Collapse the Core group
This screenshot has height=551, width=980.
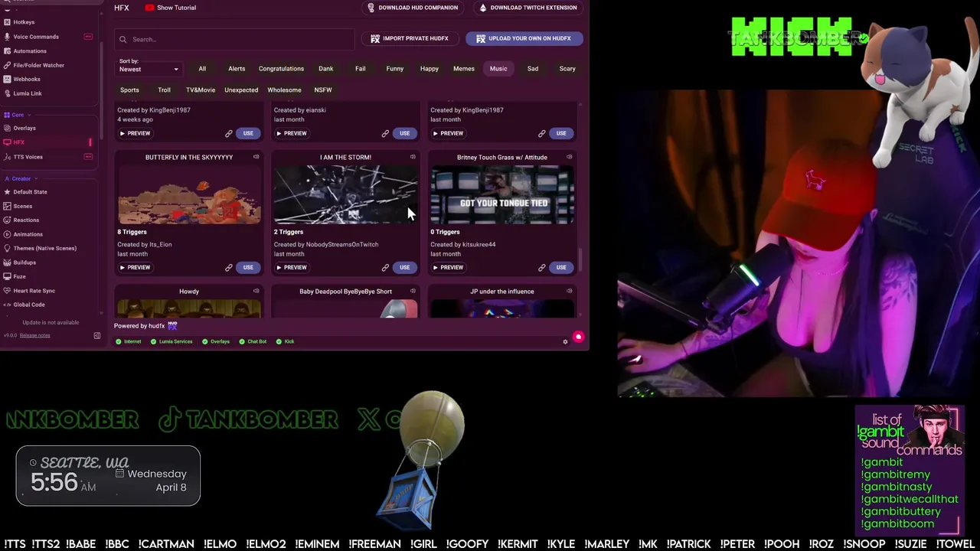pos(17,115)
